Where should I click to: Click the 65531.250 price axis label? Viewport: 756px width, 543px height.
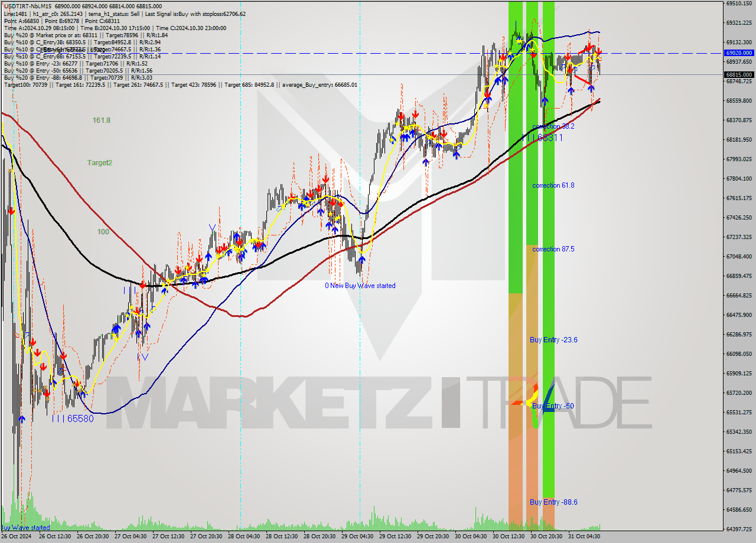[x=739, y=412]
